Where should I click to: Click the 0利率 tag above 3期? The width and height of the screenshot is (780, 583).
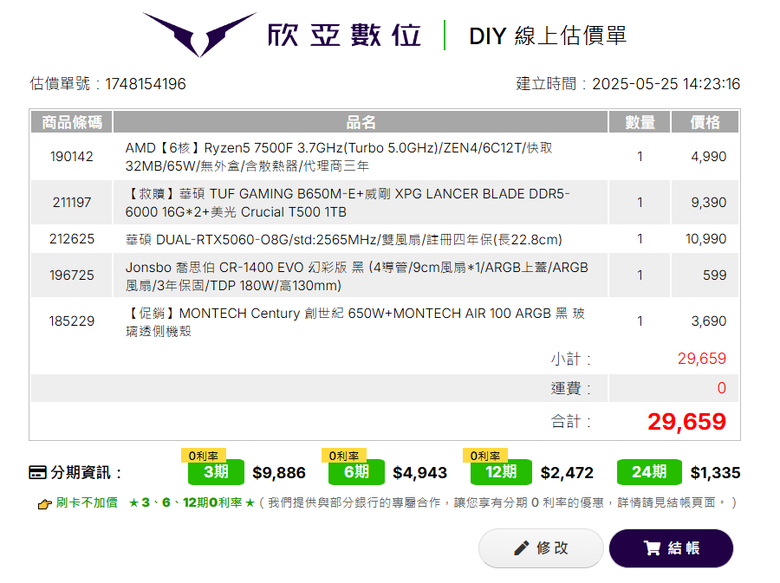[x=203, y=455]
